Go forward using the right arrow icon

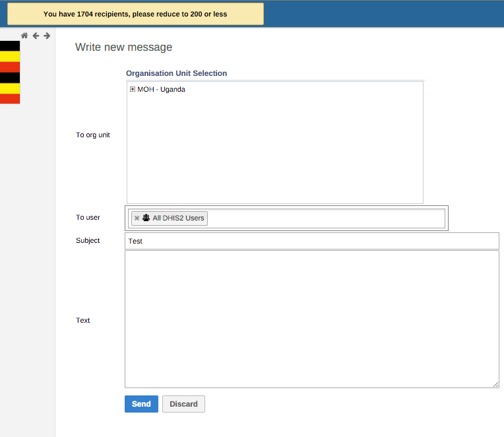pyautogui.click(x=47, y=36)
